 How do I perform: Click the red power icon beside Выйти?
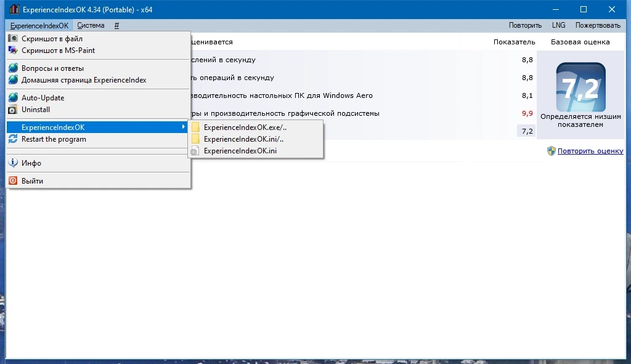(13, 180)
